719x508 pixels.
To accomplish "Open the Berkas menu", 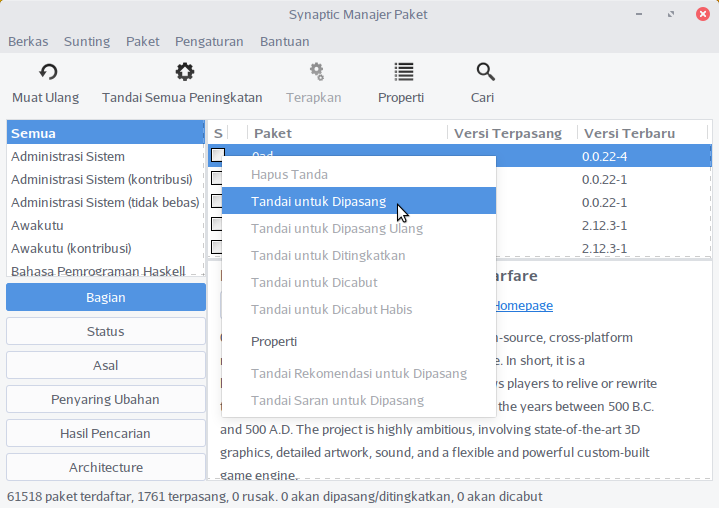I will (x=28, y=41).
